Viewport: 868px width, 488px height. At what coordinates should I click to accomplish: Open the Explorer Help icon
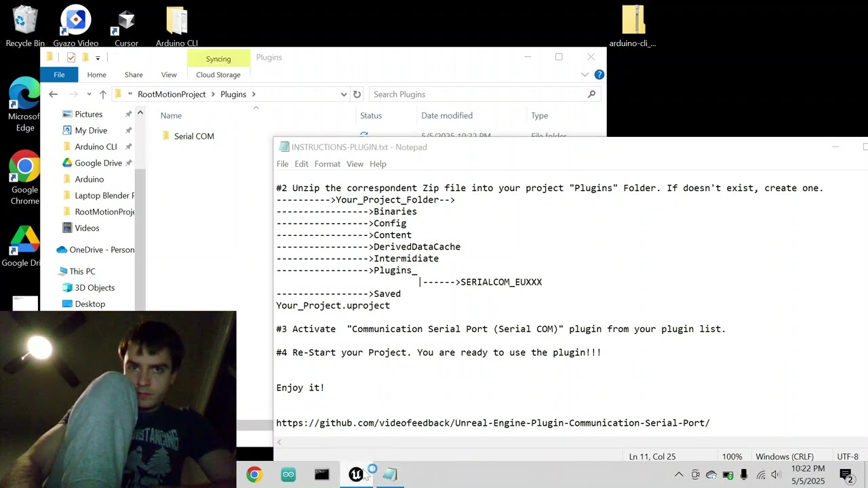pyautogui.click(x=599, y=75)
